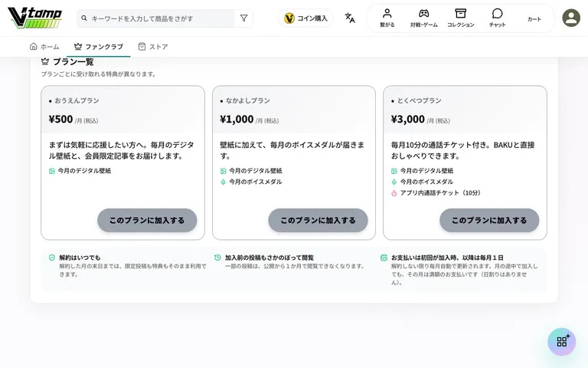Click the search magnifier icon
Viewport: 588px width, 368px height.
84,18
